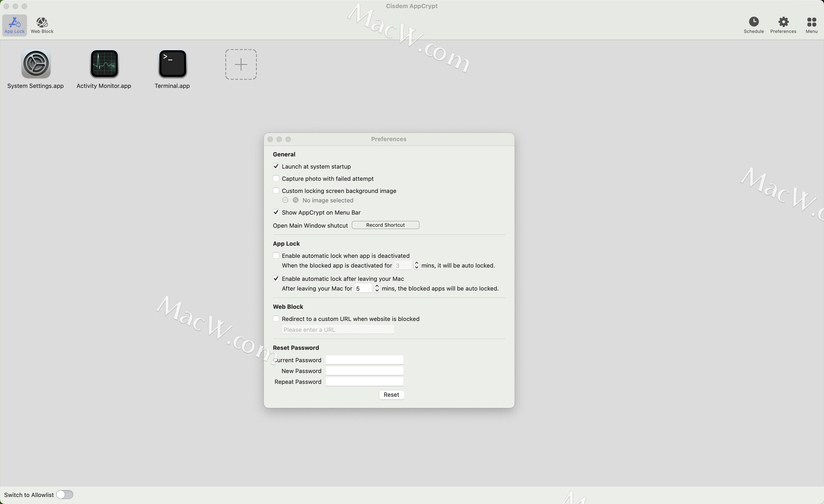The image size is (824, 504).
Task: Uncheck Show AppCrypt on Menu Bar
Action: click(x=276, y=212)
